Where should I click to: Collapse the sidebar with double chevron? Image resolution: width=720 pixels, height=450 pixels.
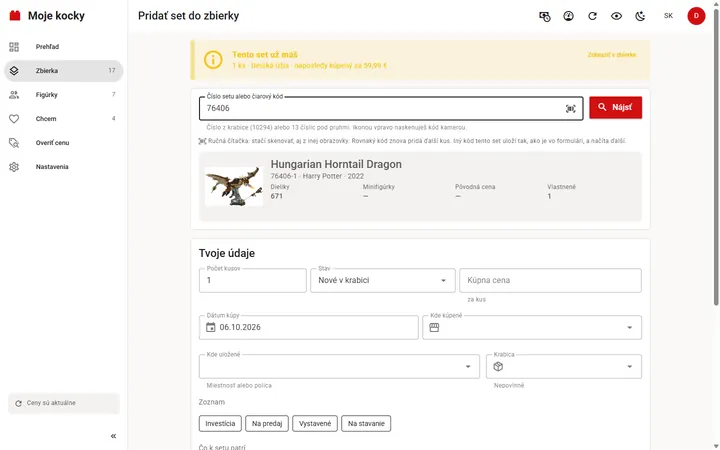click(x=113, y=436)
